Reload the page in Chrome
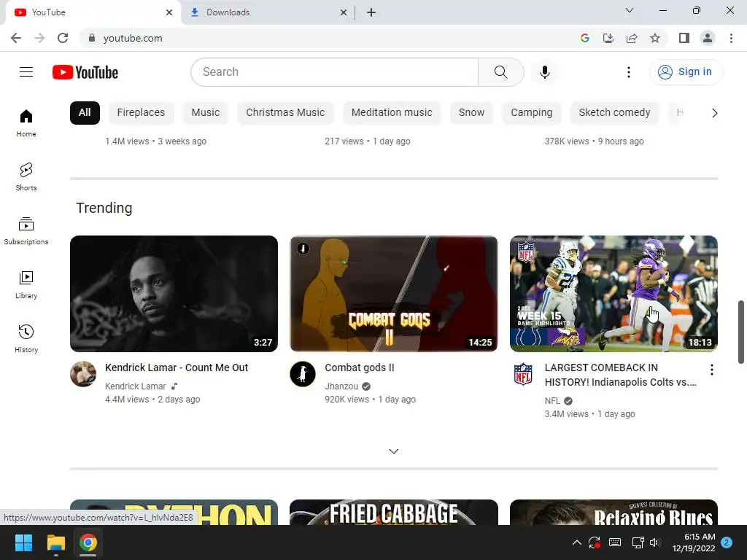 pyautogui.click(x=63, y=38)
